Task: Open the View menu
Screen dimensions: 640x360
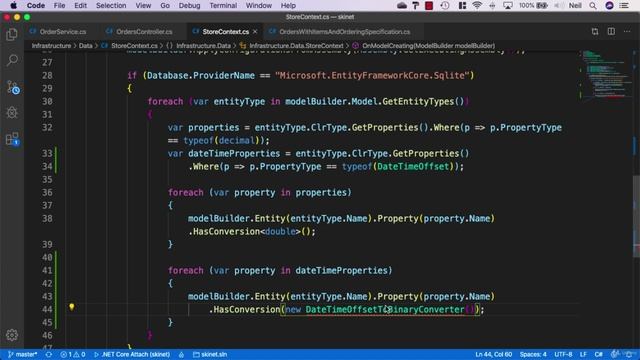Action: click(x=143, y=5)
